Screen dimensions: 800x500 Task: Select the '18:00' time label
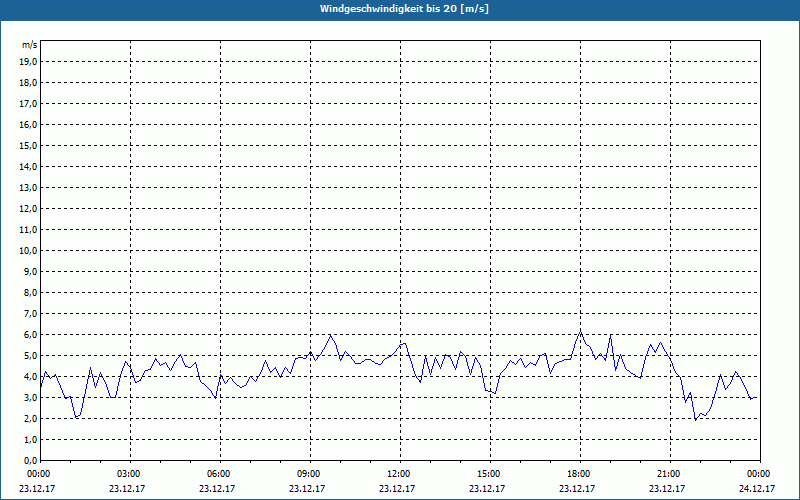click(580, 474)
